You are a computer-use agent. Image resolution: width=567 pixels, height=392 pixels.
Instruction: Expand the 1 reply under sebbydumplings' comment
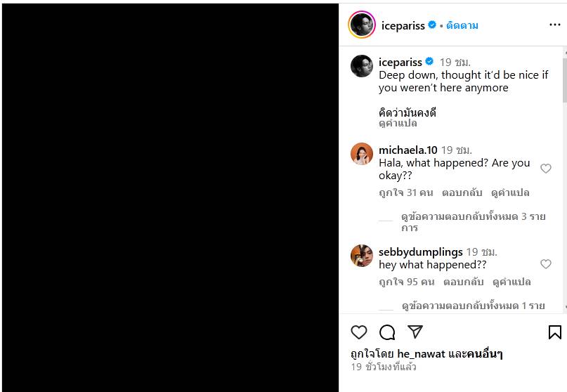pyautogui.click(x=474, y=306)
